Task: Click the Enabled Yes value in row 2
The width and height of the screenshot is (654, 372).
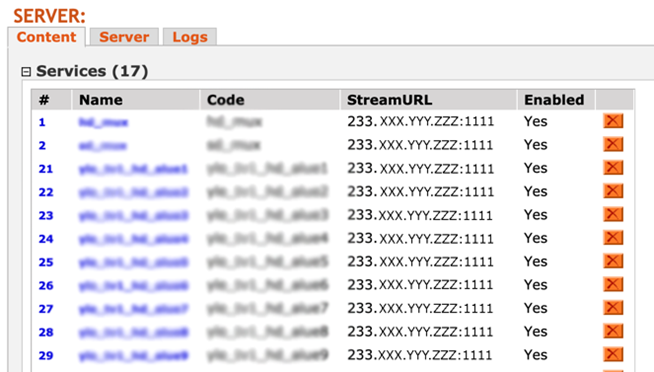Action: coord(536,145)
